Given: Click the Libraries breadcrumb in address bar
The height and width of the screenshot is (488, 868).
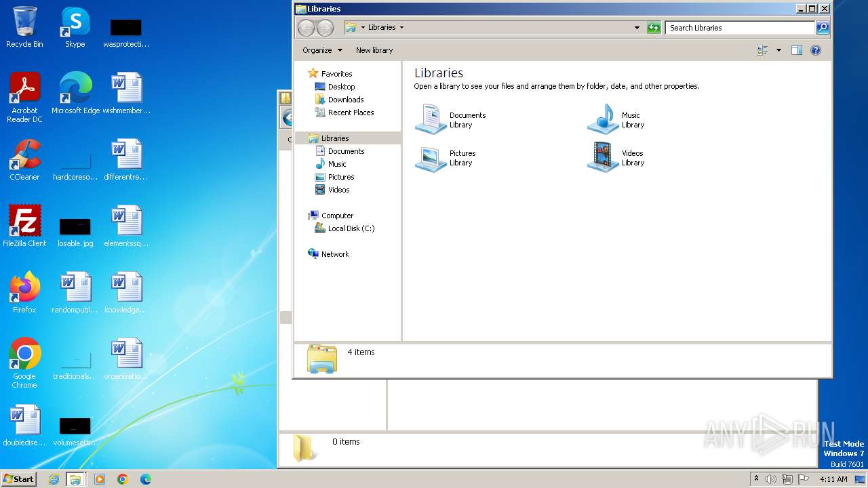Looking at the screenshot, I should 382,28.
